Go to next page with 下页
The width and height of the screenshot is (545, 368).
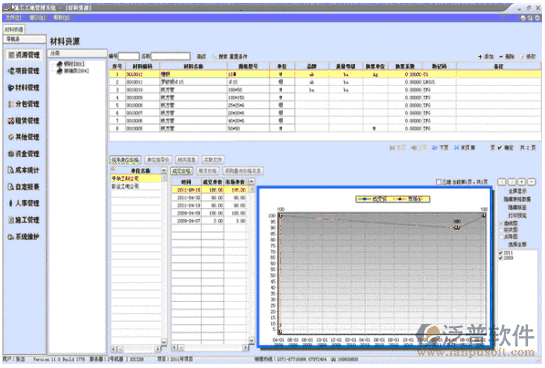[x=440, y=148]
